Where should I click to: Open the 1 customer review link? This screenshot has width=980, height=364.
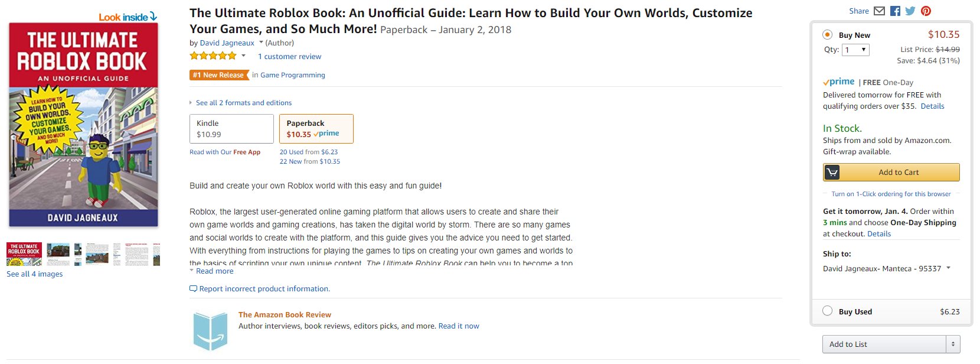tap(289, 57)
